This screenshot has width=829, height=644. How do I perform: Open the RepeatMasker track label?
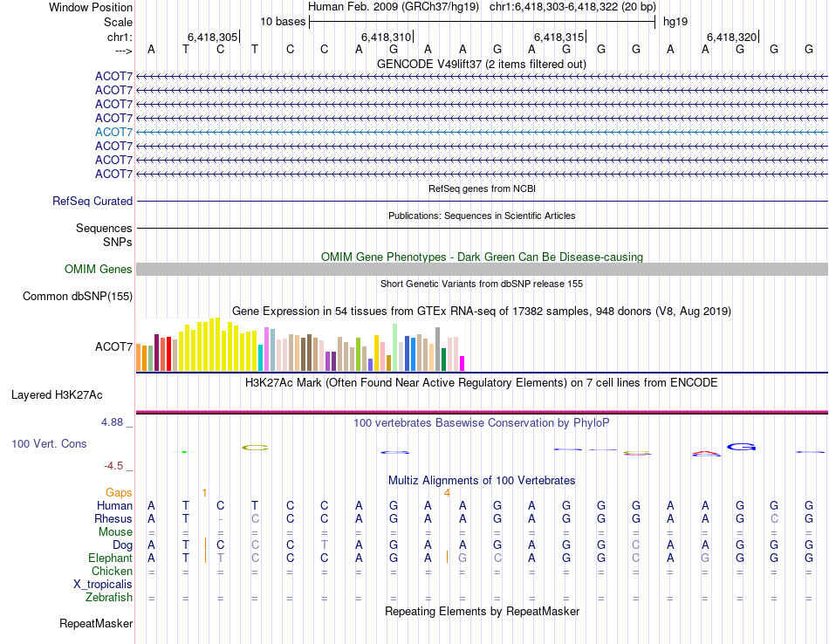tap(96, 624)
